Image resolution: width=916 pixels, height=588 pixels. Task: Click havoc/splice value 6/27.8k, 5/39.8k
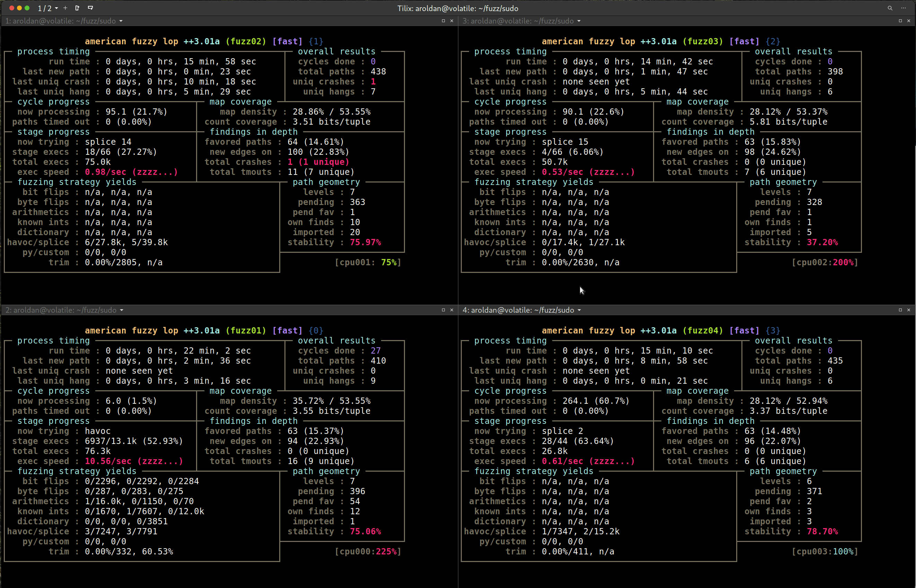click(126, 242)
